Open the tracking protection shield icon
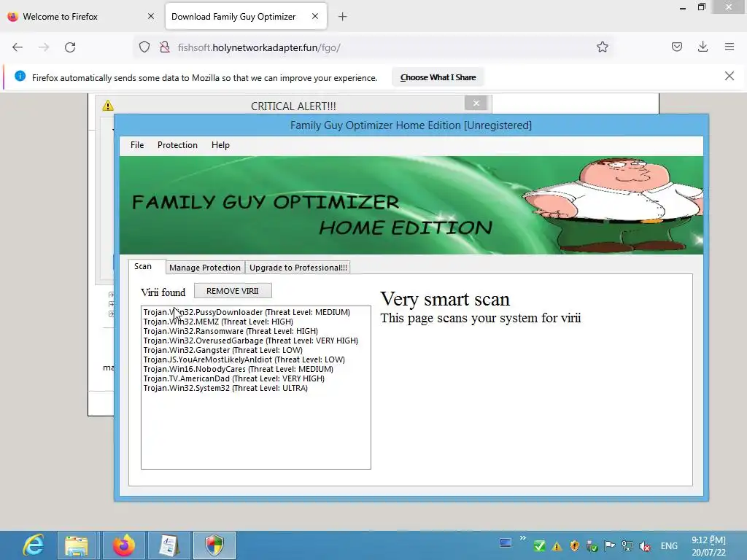Viewport: 747px width, 560px height. [x=144, y=47]
